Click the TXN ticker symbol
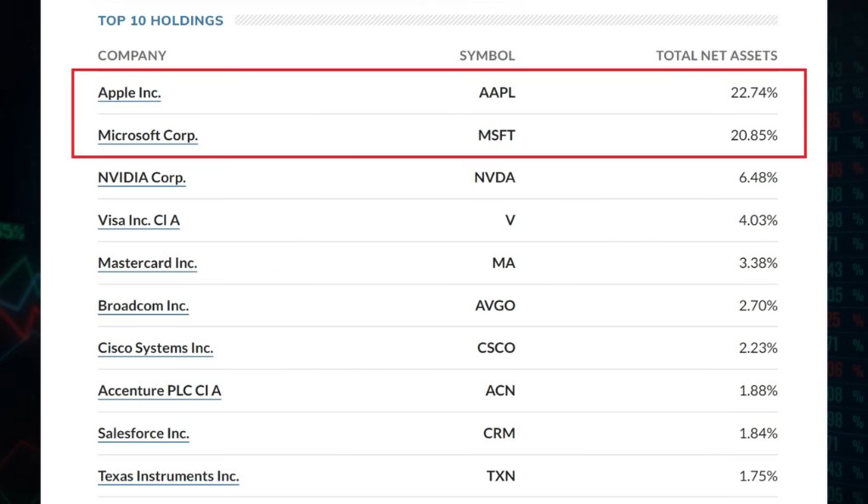Screen dimensions: 868x504 pyautogui.click(x=501, y=476)
